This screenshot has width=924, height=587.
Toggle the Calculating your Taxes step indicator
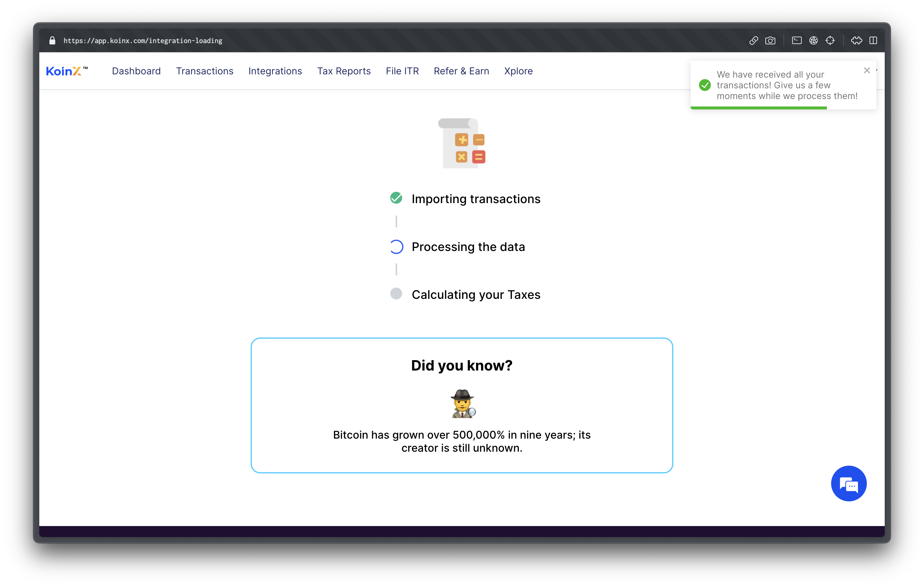tap(395, 294)
